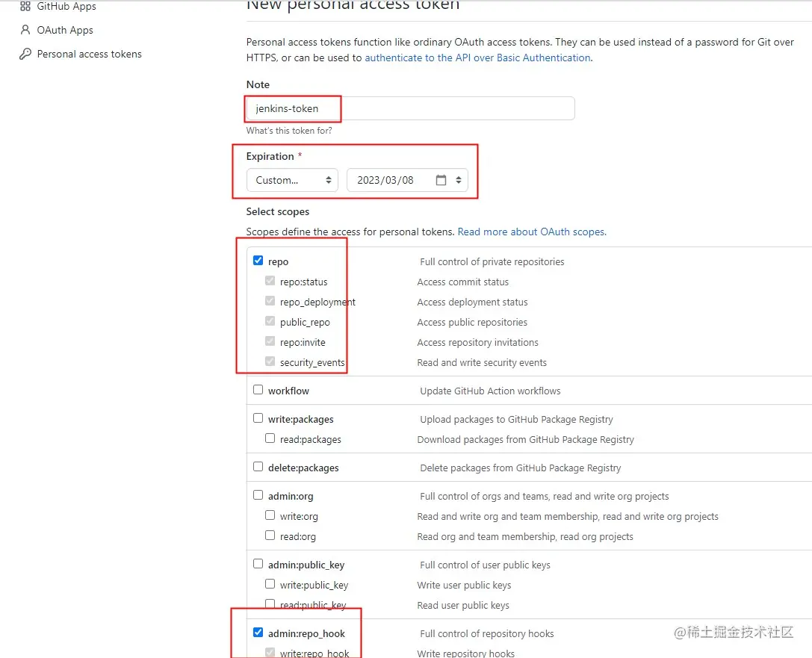Click the date field stepper arrows
Image resolution: width=812 pixels, height=658 pixels.
[x=459, y=181]
